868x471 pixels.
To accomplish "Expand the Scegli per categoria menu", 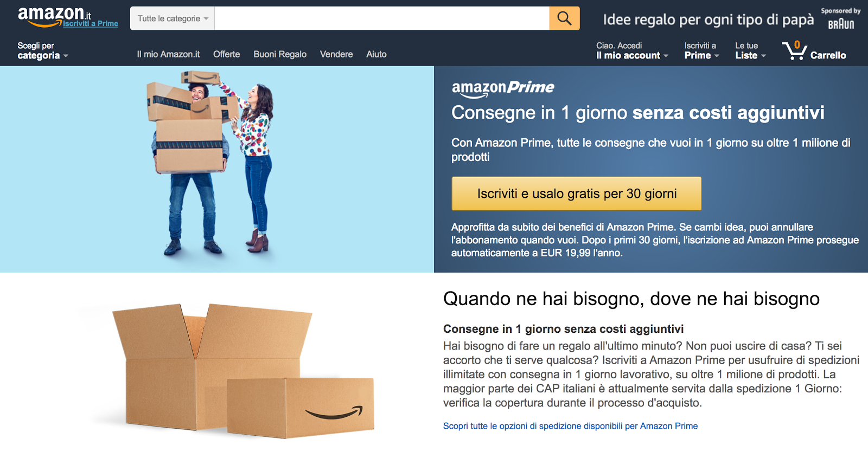I will coord(43,50).
